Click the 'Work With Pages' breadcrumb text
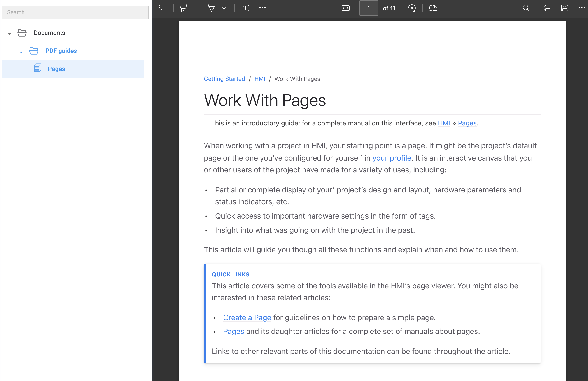 coord(297,79)
